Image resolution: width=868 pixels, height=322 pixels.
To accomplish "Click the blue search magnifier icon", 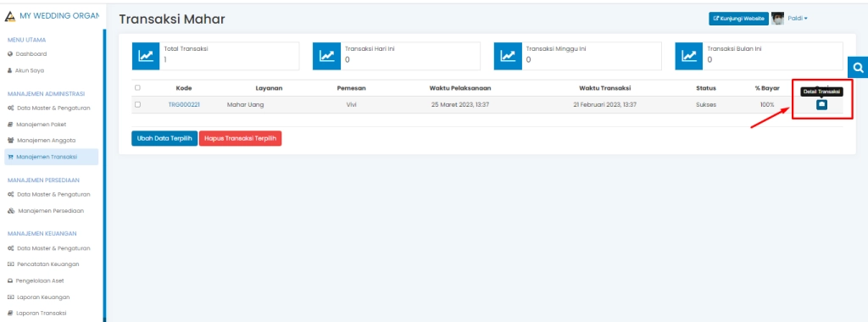I will coord(858,68).
